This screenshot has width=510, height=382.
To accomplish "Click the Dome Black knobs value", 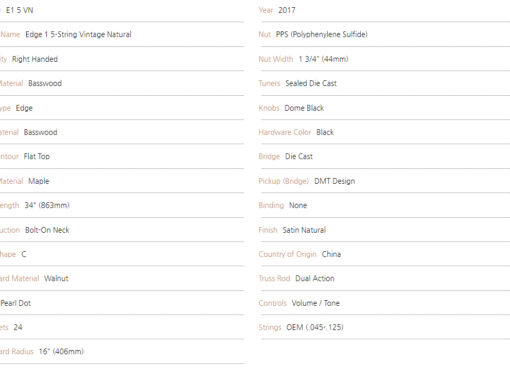I will (x=304, y=108).
